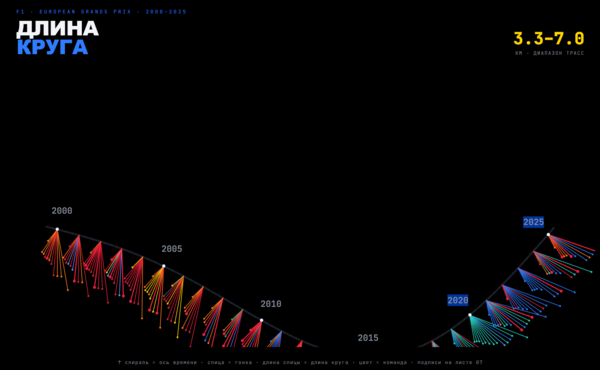Click the white dot marking year 2010
The width and height of the screenshot is (600, 370).
(262, 320)
